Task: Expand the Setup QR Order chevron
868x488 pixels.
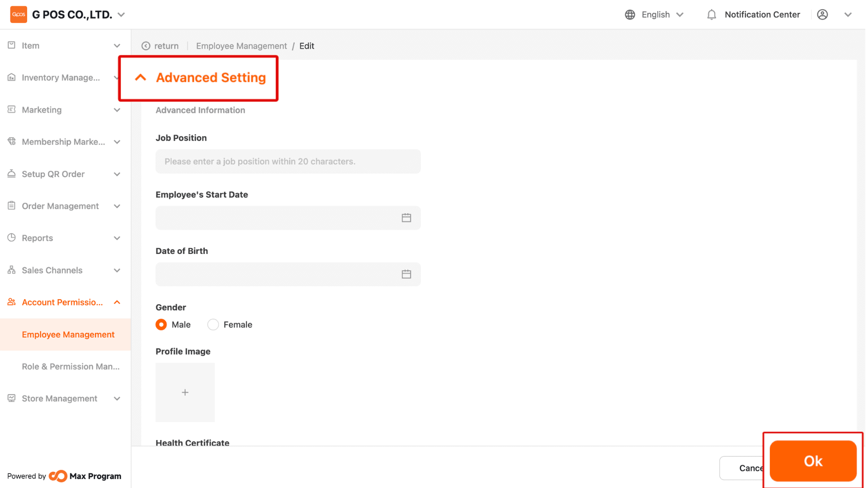Action: [117, 174]
